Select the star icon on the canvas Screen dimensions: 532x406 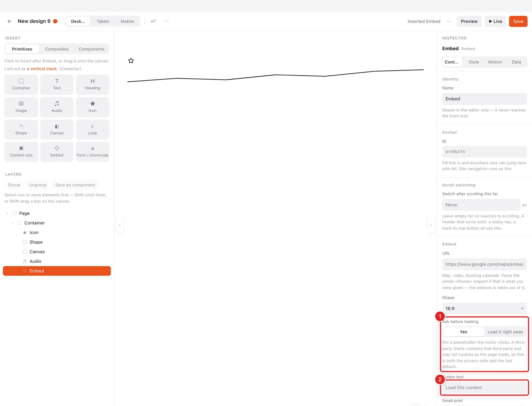(131, 60)
